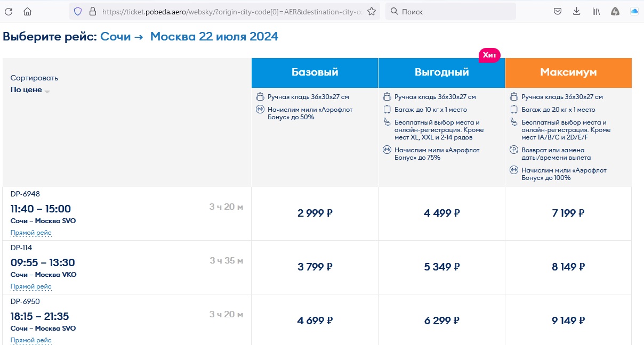Choose the 2 999 ₽ fare for DP-6948

(315, 213)
